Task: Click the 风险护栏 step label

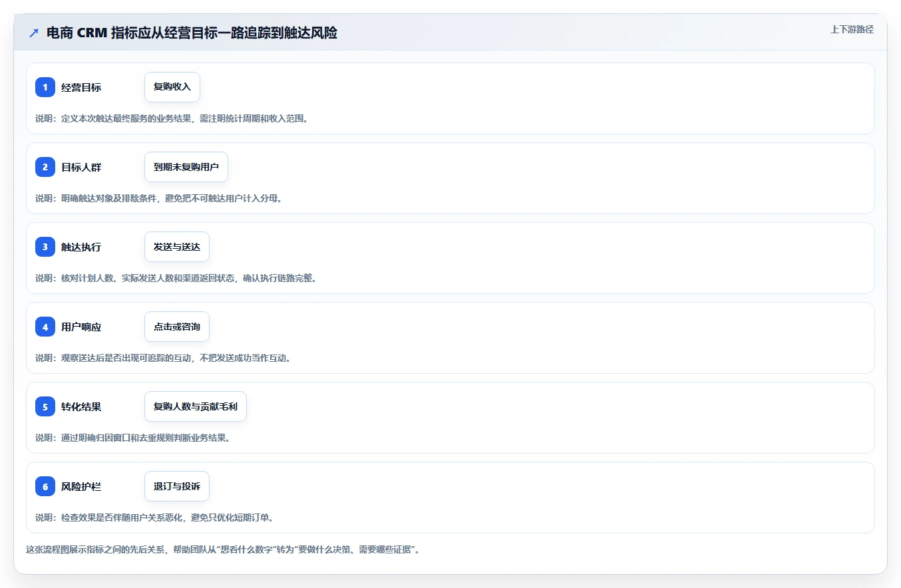Action: click(x=81, y=486)
